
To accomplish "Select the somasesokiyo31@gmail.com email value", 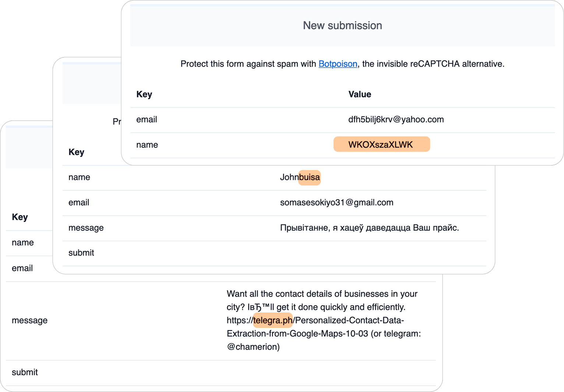I will [336, 202].
